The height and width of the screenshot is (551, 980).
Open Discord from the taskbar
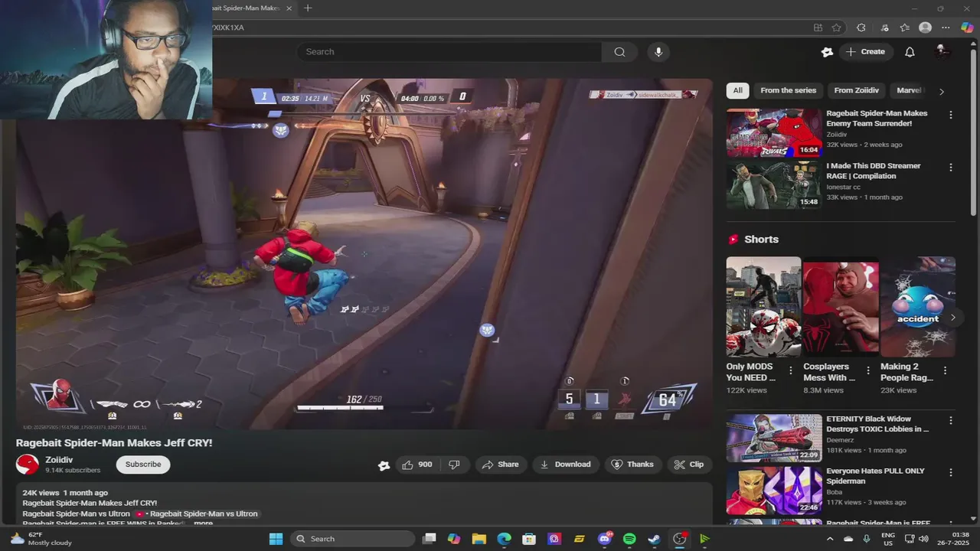click(x=605, y=539)
